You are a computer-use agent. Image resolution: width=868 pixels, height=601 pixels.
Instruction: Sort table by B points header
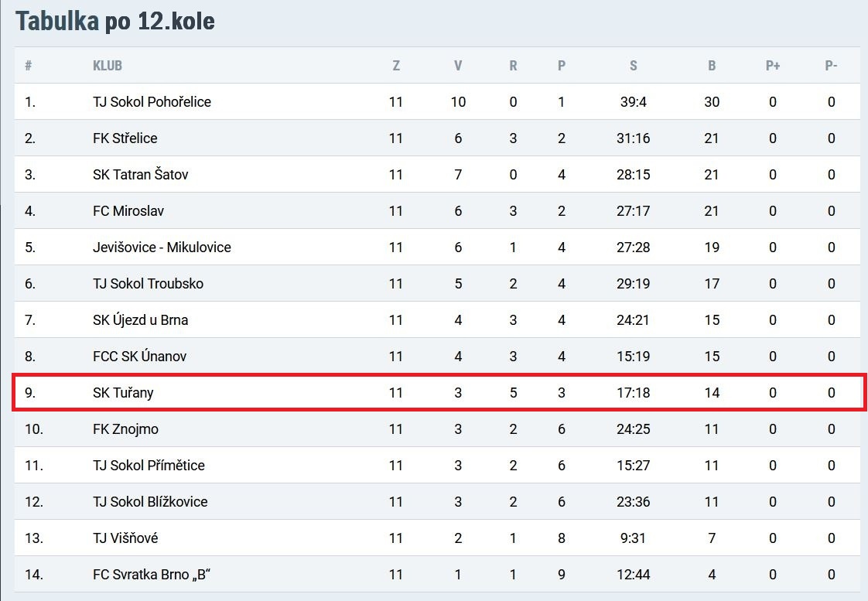click(712, 66)
